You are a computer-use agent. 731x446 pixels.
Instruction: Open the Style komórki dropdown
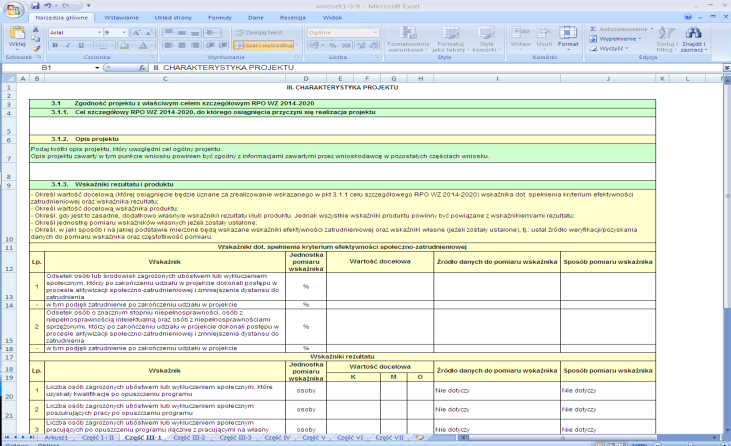point(486,39)
